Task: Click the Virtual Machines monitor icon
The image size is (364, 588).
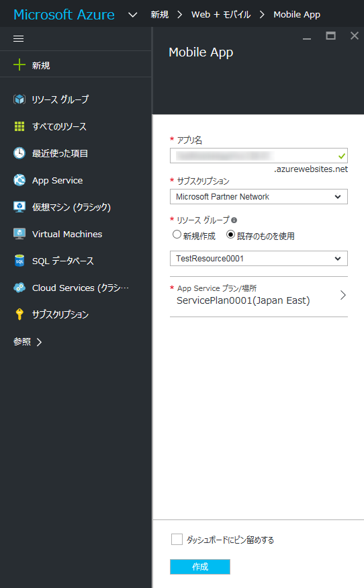Action: [19, 234]
